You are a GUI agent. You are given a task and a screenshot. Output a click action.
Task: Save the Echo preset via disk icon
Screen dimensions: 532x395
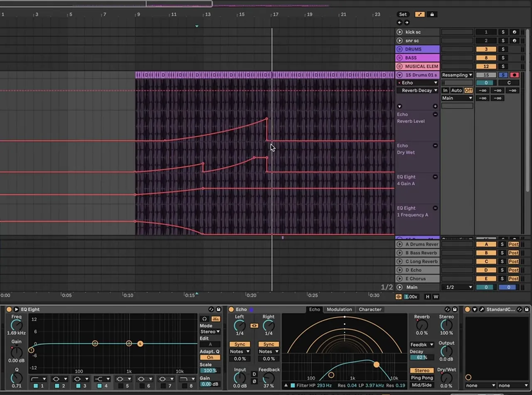coord(455,309)
